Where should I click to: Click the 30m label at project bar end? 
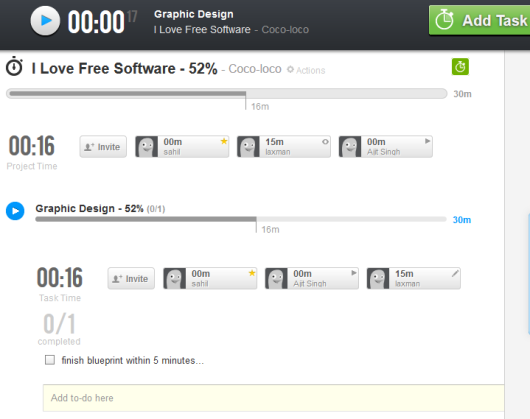[x=462, y=94]
